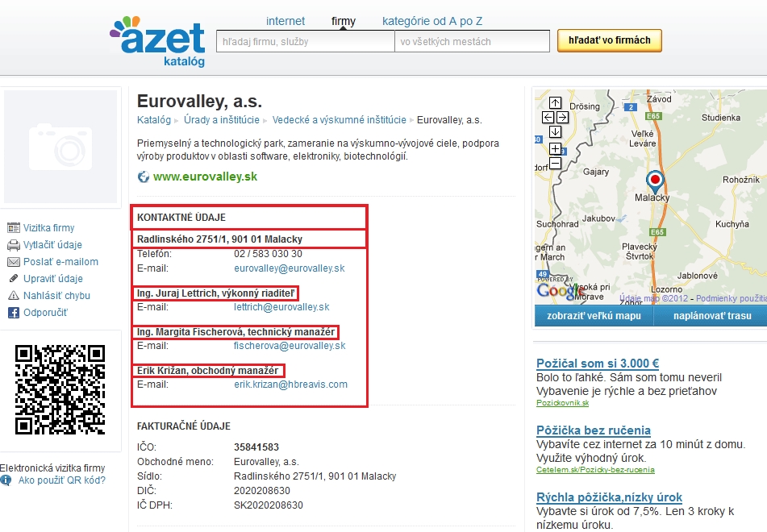Image resolution: width=767 pixels, height=532 pixels.
Task: Visit the www.eurovalley.sk website link
Action: [205, 177]
